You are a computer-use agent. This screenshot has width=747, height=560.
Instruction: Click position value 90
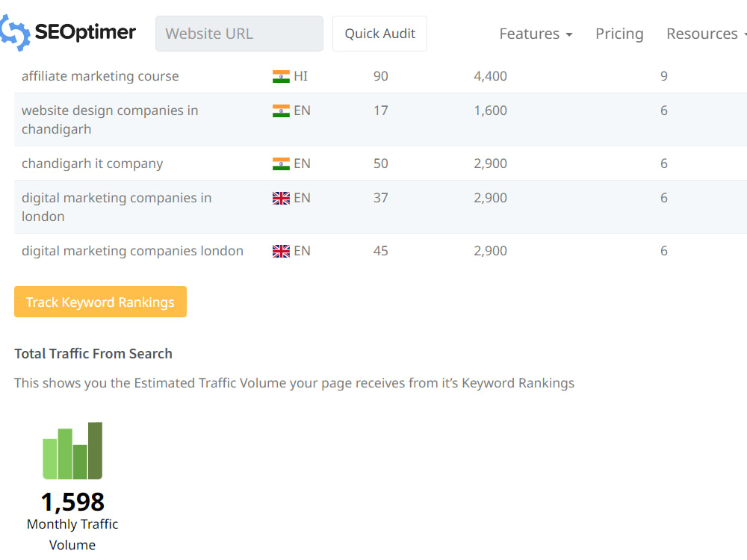click(x=381, y=76)
